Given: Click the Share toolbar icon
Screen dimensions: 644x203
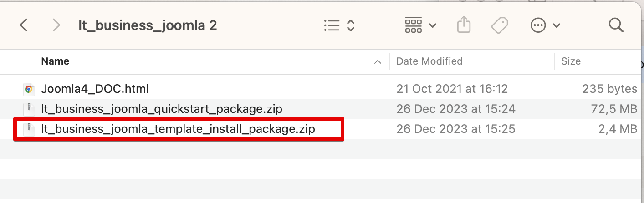Looking at the screenshot, I should click(x=463, y=25).
